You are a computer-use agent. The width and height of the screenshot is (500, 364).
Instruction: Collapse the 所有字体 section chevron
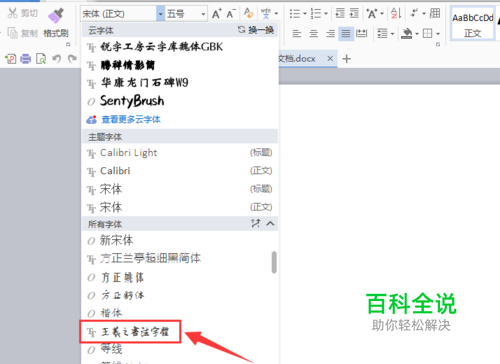coord(270,223)
